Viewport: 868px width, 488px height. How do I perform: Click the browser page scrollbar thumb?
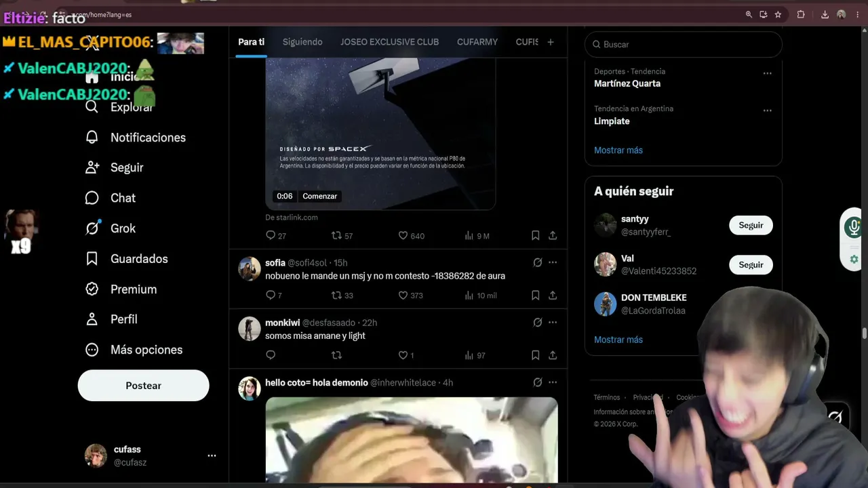865,333
